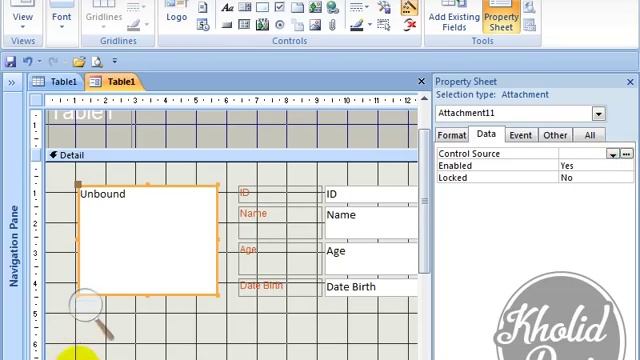
Task: Close the Table1 form document window
Action: 422,81
